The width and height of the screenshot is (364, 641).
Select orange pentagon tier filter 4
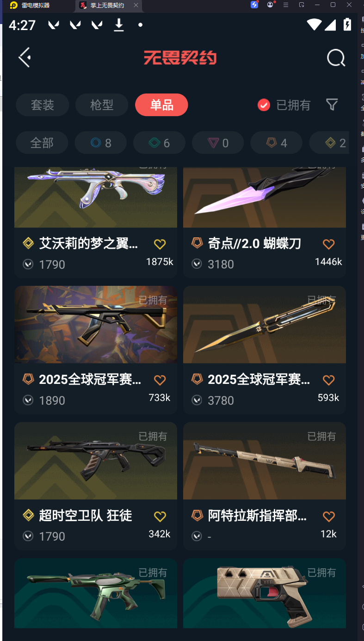(277, 143)
